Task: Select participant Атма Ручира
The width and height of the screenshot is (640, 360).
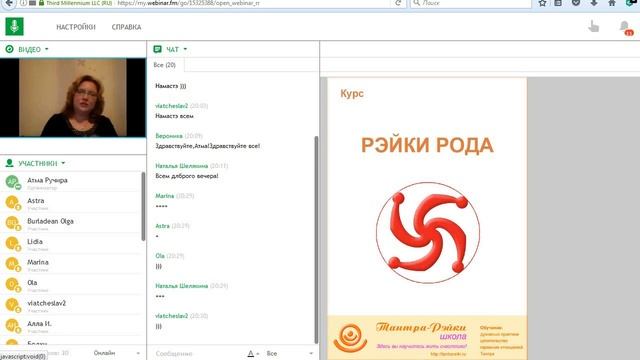Action: click(x=71, y=182)
